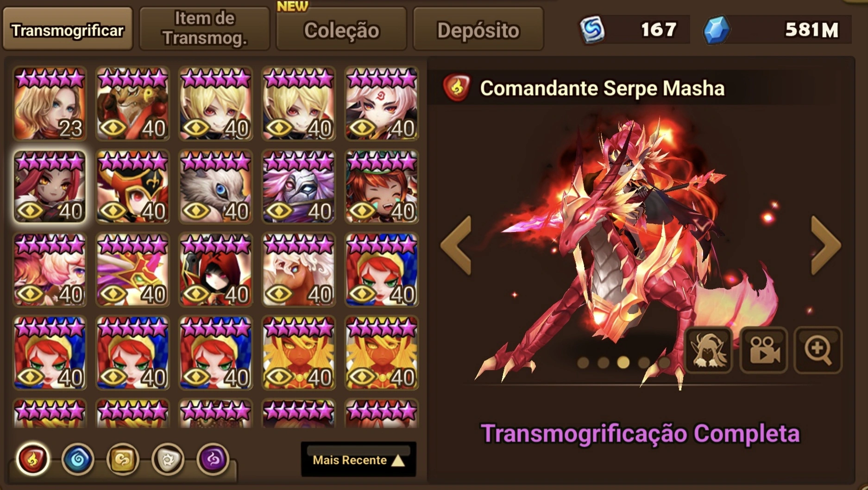Open the Depósito tab
The height and width of the screenshot is (490, 868).
click(478, 30)
